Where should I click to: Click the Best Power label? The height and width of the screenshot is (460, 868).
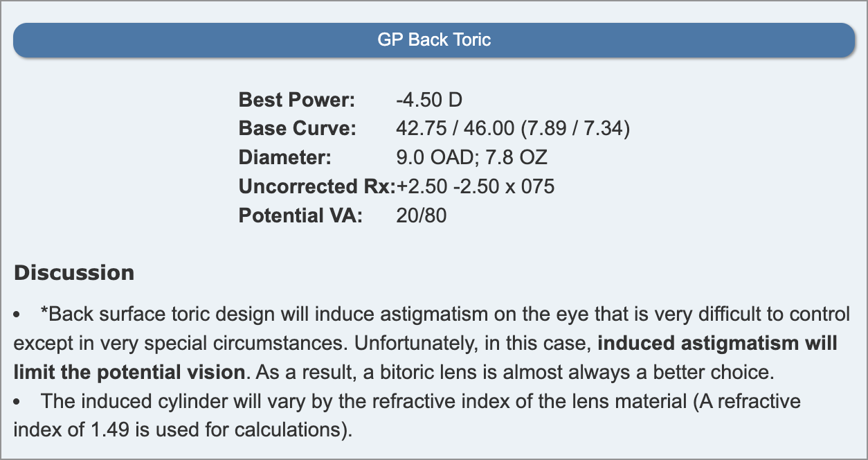point(296,100)
